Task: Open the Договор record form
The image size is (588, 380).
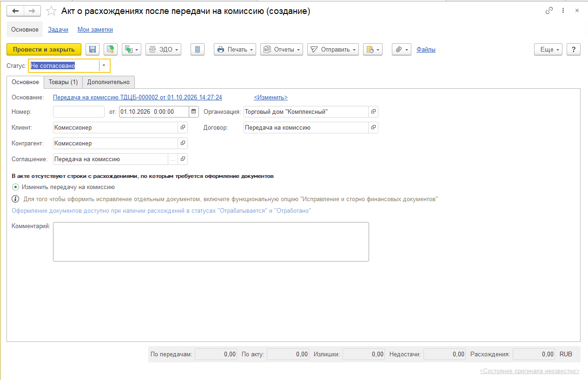Action: (373, 127)
